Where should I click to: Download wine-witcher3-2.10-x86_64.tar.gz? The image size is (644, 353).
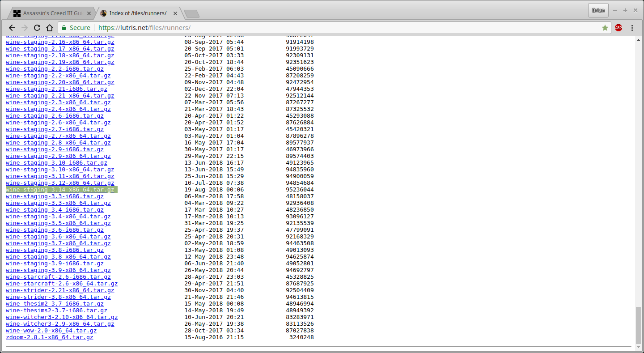[62, 317]
